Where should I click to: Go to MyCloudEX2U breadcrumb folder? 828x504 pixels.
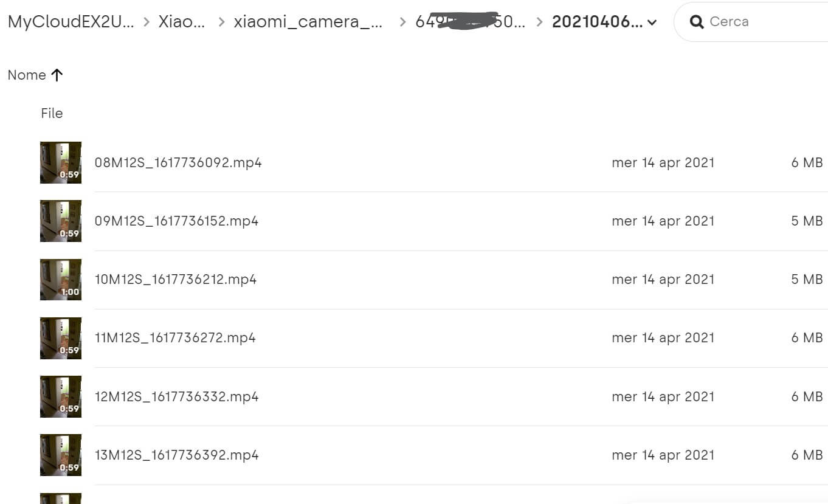point(71,22)
